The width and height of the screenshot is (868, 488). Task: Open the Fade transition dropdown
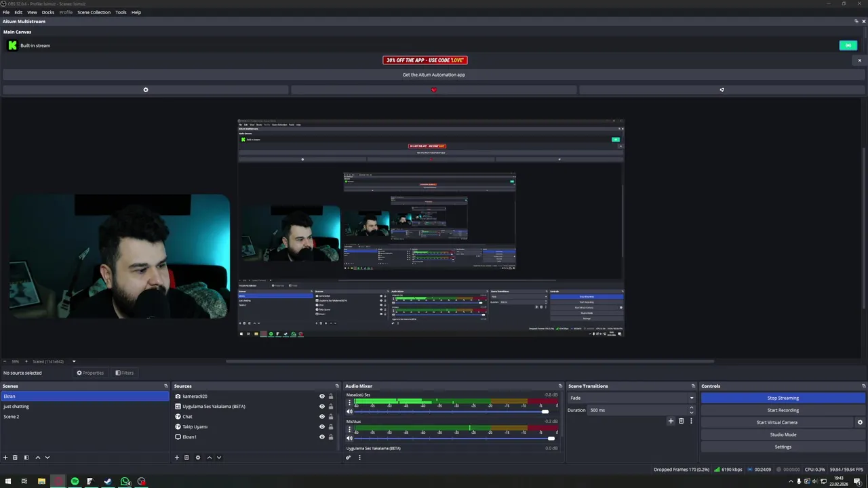pos(631,398)
